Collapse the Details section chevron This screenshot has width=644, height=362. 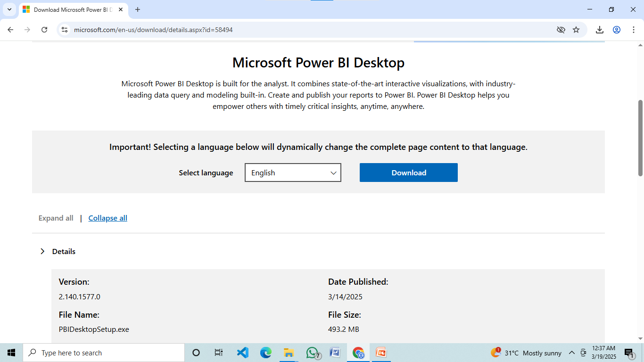click(x=42, y=251)
